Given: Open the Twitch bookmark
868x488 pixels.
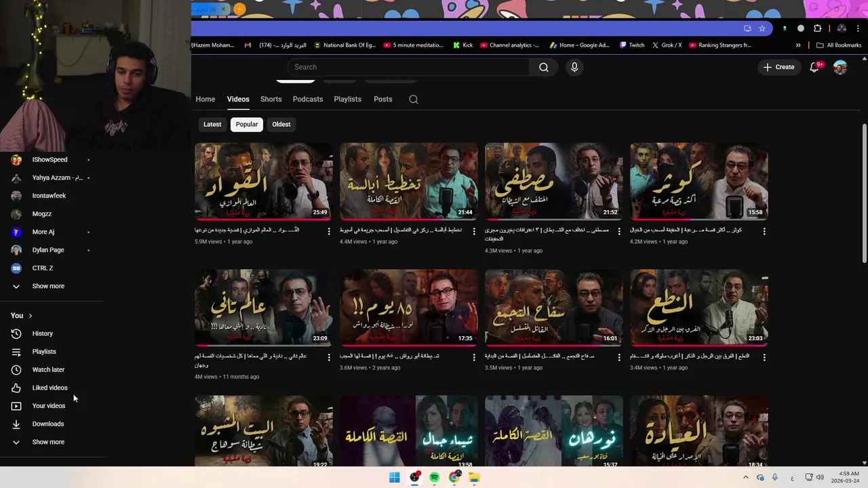Looking at the screenshot, I should 632,45.
